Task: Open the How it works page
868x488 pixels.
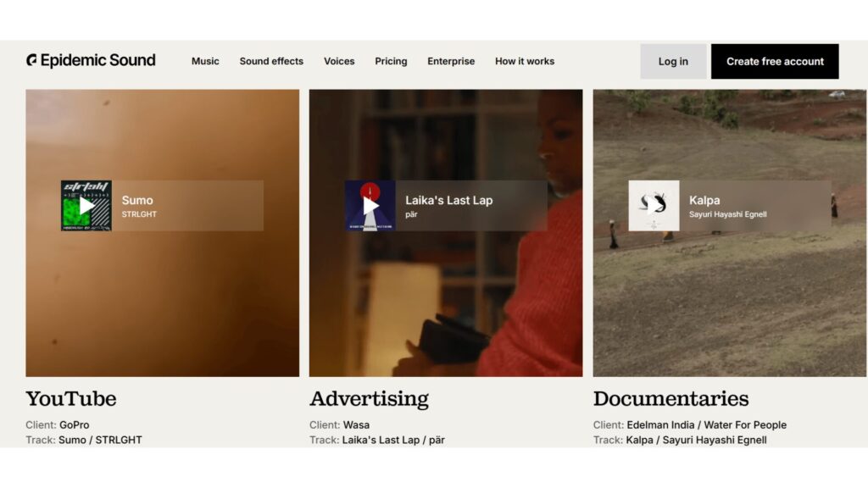Action: tap(524, 61)
